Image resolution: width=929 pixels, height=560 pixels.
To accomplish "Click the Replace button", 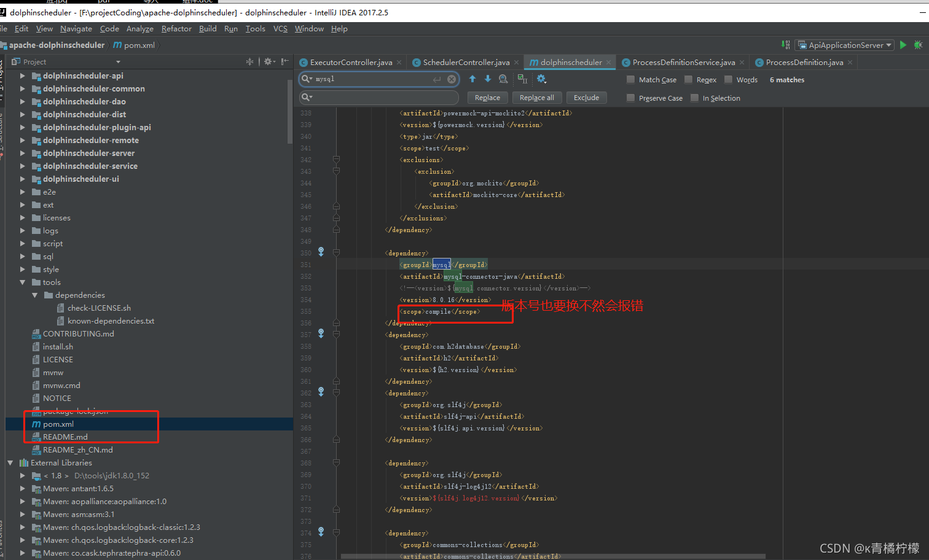I will pos(487,98).
